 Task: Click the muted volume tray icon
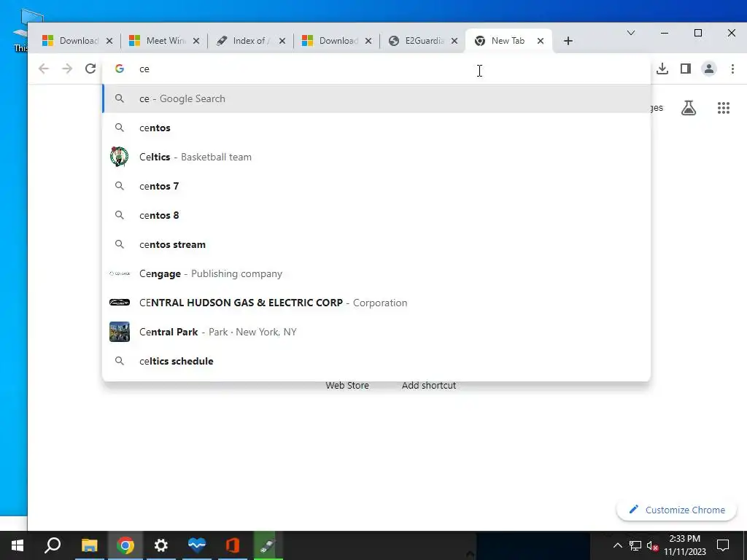click(x=652, y=545)
